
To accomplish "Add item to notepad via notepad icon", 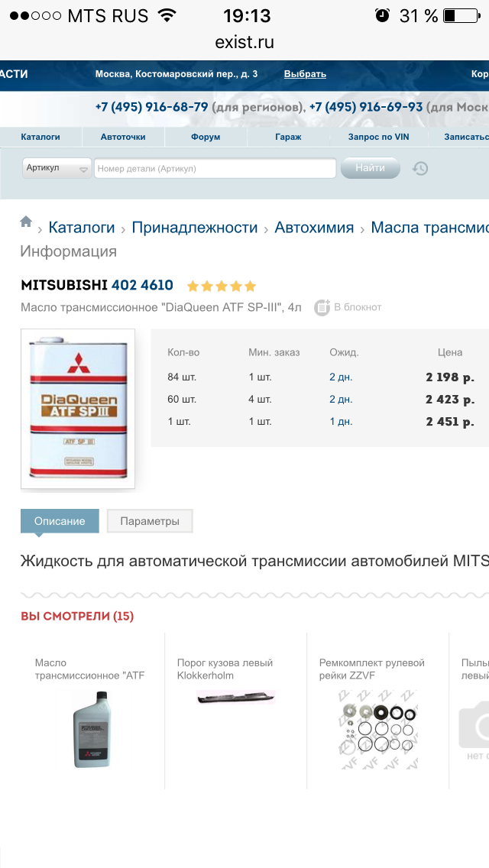I will click(322, 307).
